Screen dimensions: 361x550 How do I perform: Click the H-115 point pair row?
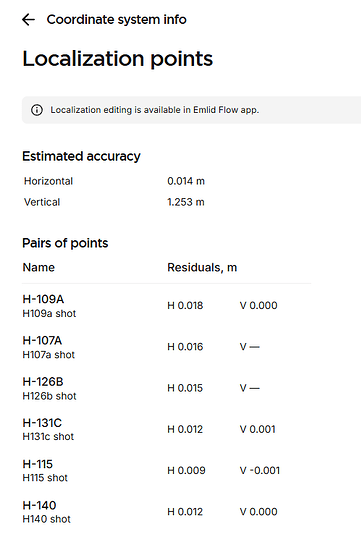pos(166,471)
